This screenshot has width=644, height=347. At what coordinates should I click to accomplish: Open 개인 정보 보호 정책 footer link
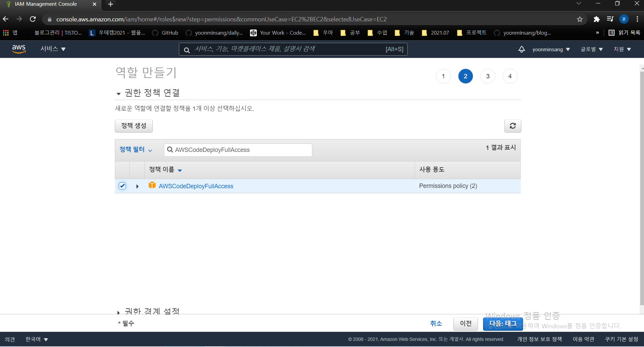click(539, 339)
